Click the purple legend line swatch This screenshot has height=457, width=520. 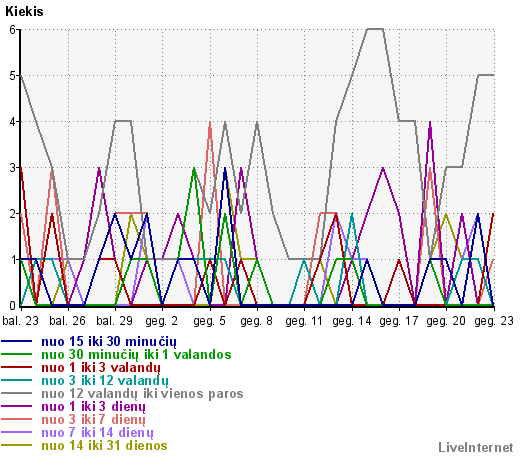pyautogui.click(x=17, y=406)
